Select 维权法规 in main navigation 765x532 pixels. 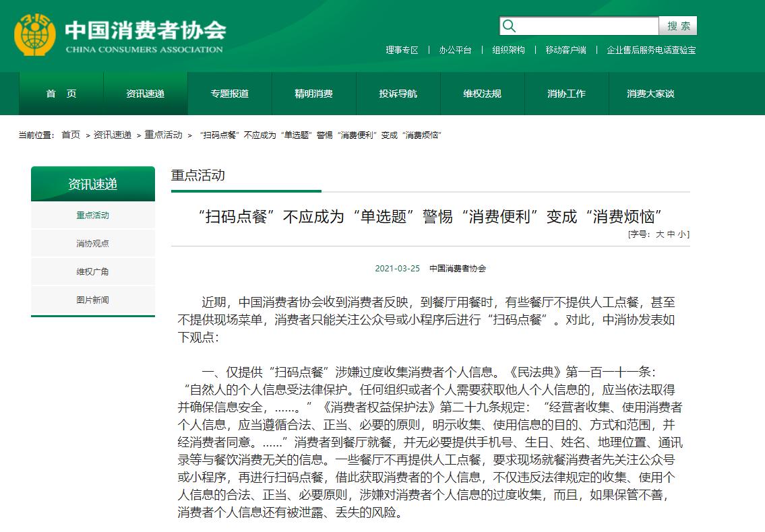coord(483,94)
